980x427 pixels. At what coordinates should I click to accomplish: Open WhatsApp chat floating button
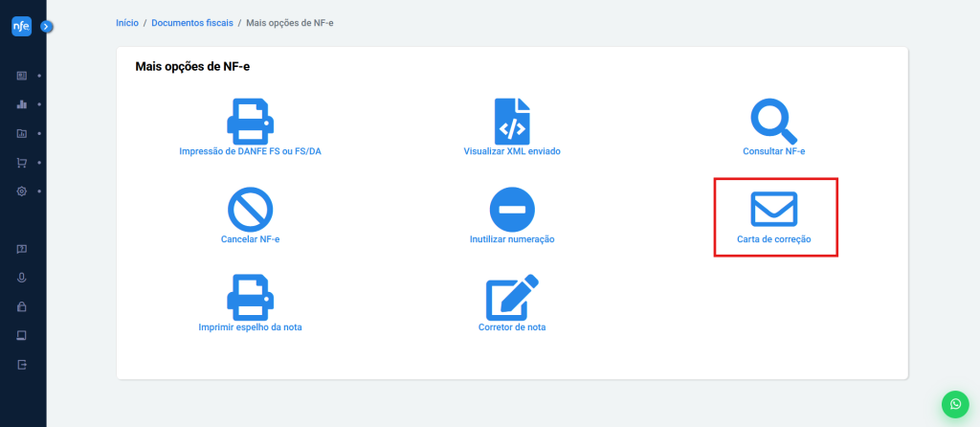point(954,404)
